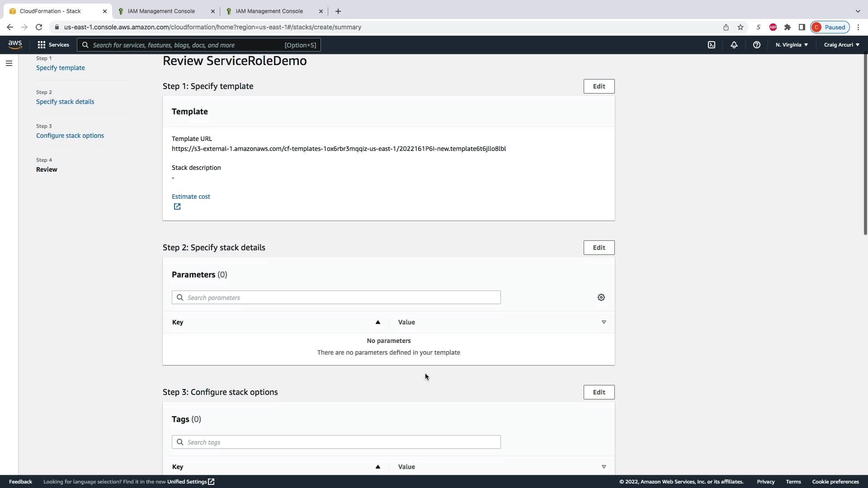Open Parameters table settings gear
868x488 pixels.
[601, 297]
